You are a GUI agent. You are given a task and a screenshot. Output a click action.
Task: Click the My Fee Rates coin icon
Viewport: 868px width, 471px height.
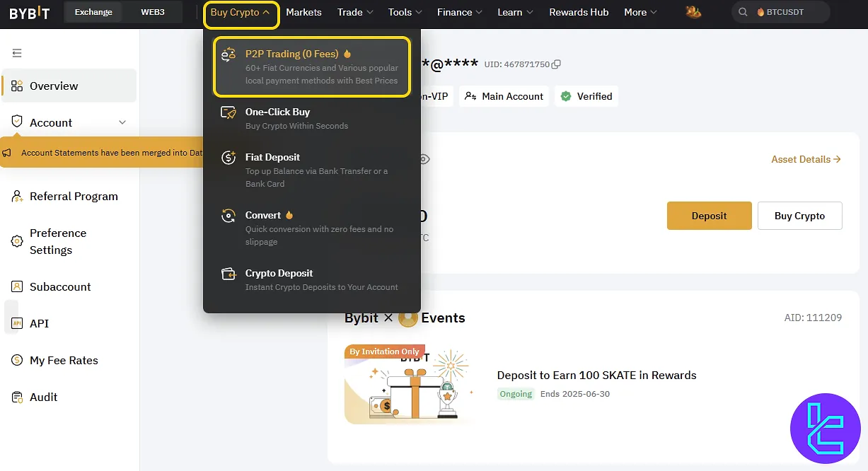[x=17, y=360]
